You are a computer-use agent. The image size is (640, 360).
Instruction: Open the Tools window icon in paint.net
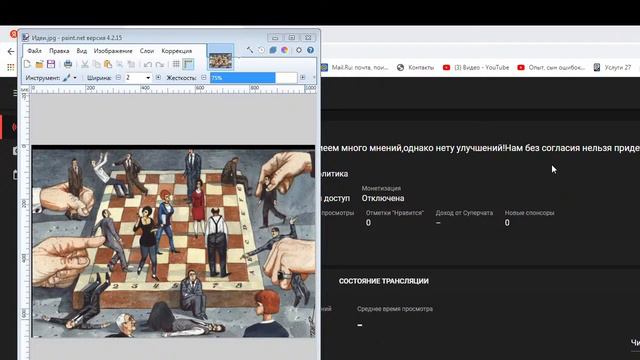250,50
